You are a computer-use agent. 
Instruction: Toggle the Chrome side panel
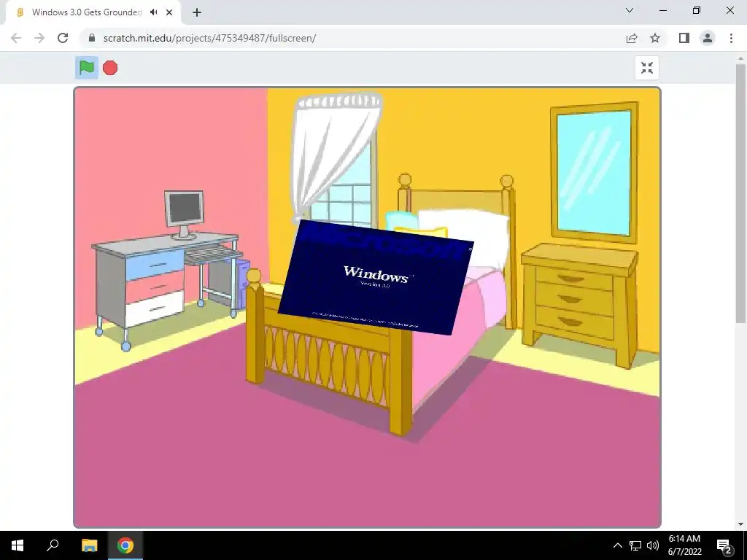[x=684, y=38]
